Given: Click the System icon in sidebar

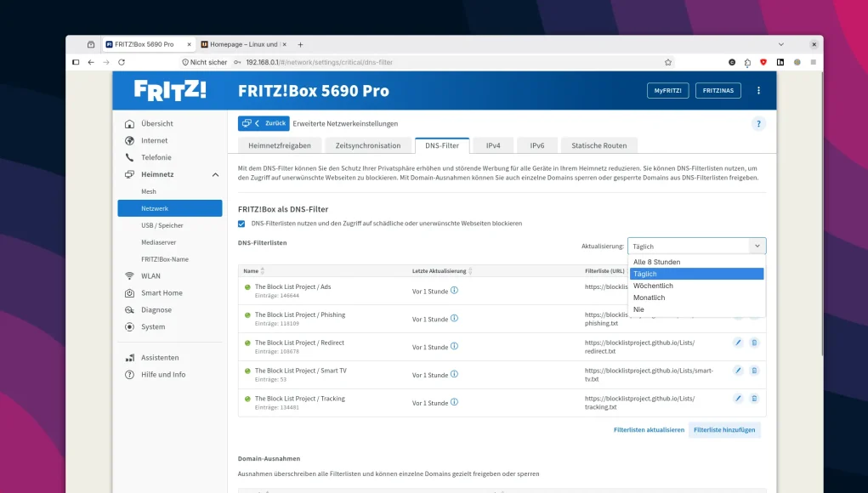Looking at the screenshot, I should (129, 326).
